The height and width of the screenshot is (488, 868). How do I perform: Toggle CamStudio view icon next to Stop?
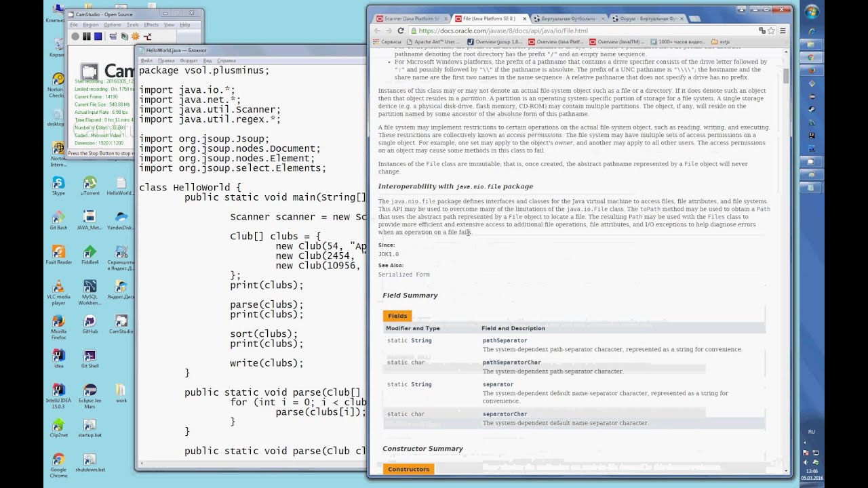pyautogui.click(x=113, y=36)
